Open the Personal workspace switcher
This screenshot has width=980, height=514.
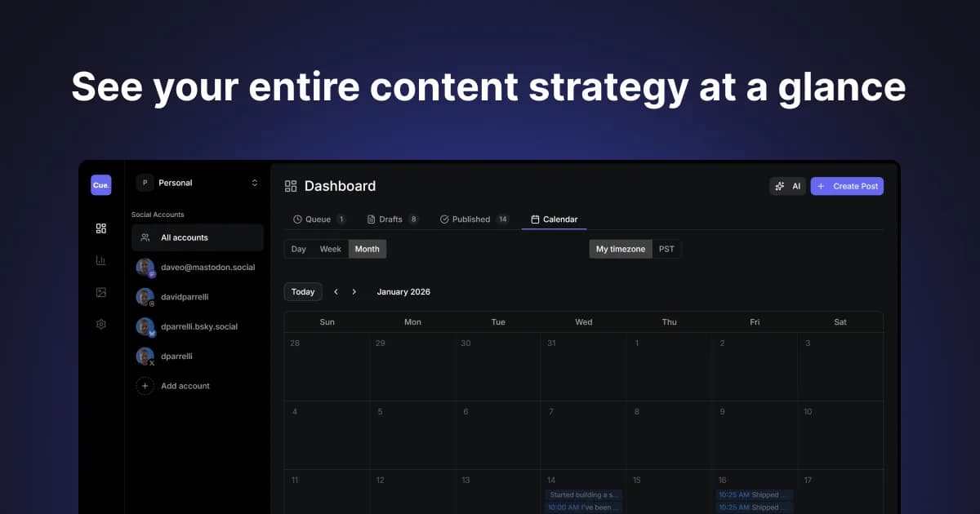pos(198,182)
